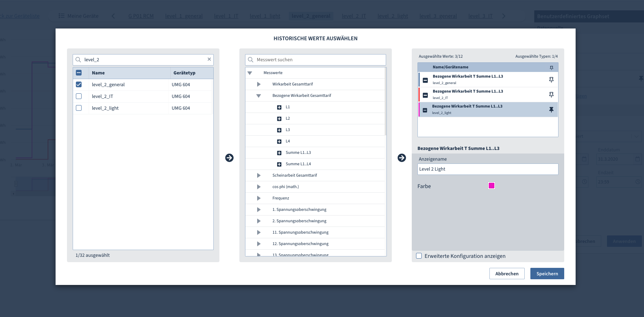Click the arrow between device and measurement panels
Viewport: 644px width, 317px height.
click(x=229, y=158)
